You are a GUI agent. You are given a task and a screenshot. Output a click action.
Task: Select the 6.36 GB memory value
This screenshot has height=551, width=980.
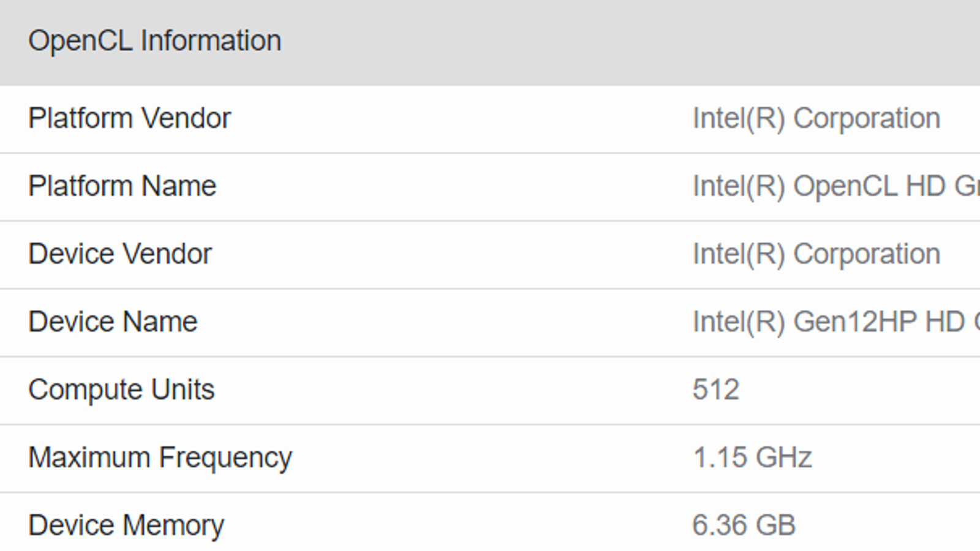point(744,525)
